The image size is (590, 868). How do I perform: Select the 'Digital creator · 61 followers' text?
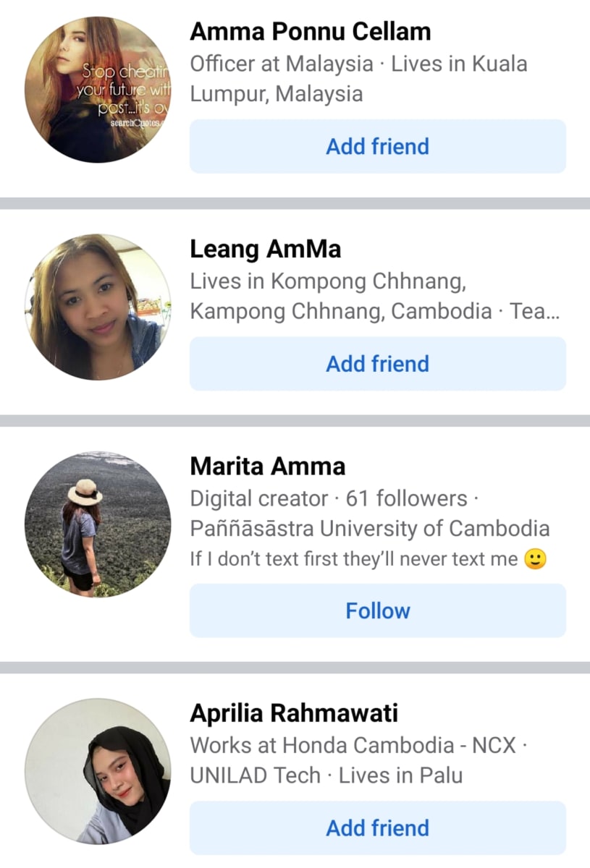coord(329,498)
